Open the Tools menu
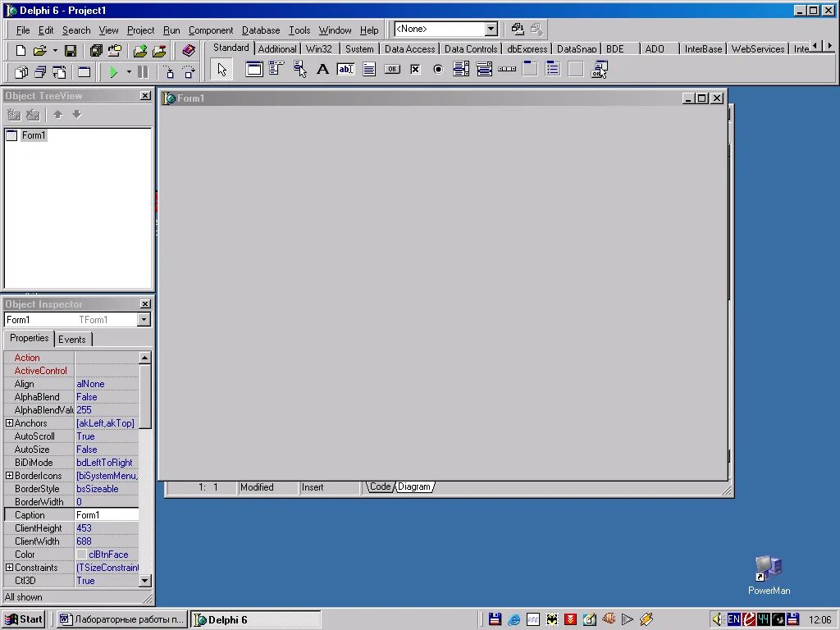The width and height of the screenshot is (840, 630). (x=299, y=30)
